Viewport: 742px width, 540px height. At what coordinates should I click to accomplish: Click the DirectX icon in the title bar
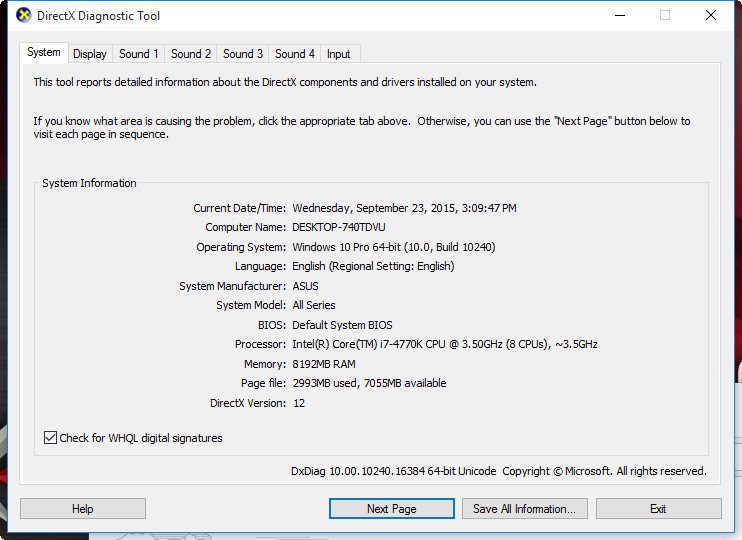tap(23, 15)
